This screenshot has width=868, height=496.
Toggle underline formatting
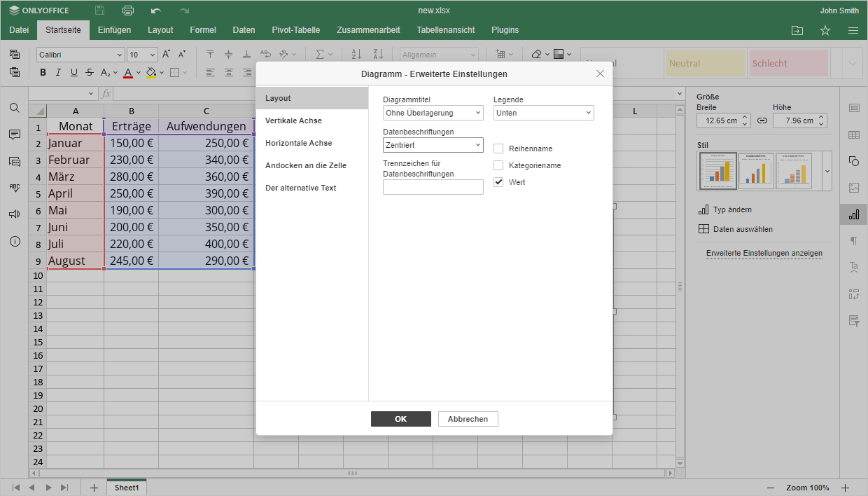pos(73,72)
